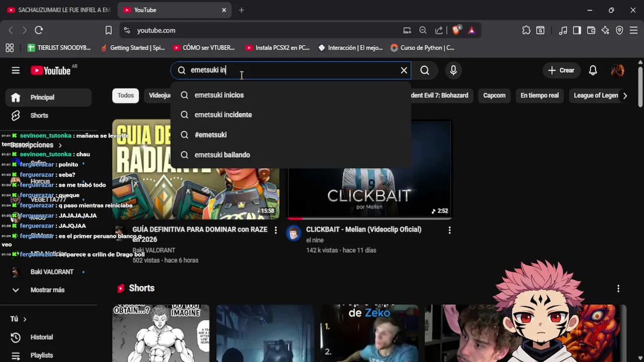This screenshot has height=362, width=644.
Task: Open options for CLICKBAIT video
Action: coord(449,230)
